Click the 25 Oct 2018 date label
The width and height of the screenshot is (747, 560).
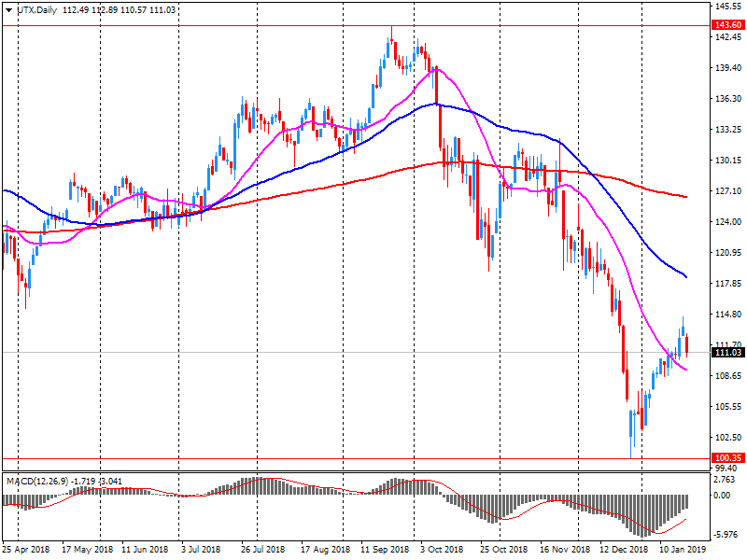coord(504,550)
